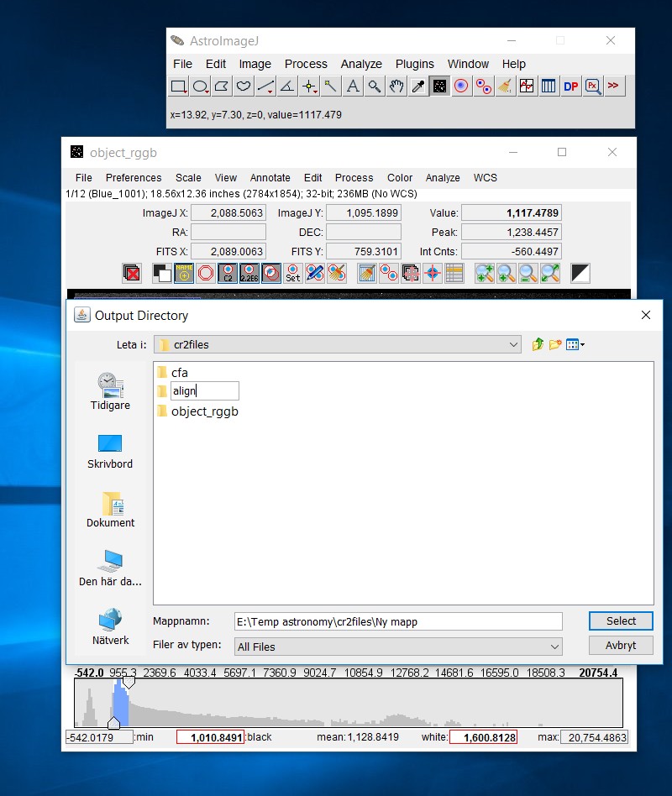Open the 'Leta i' cr2files folder dropdown
The height and width of the screenshot is (796, 672).
pyautogui.click(x=338, y=345)
